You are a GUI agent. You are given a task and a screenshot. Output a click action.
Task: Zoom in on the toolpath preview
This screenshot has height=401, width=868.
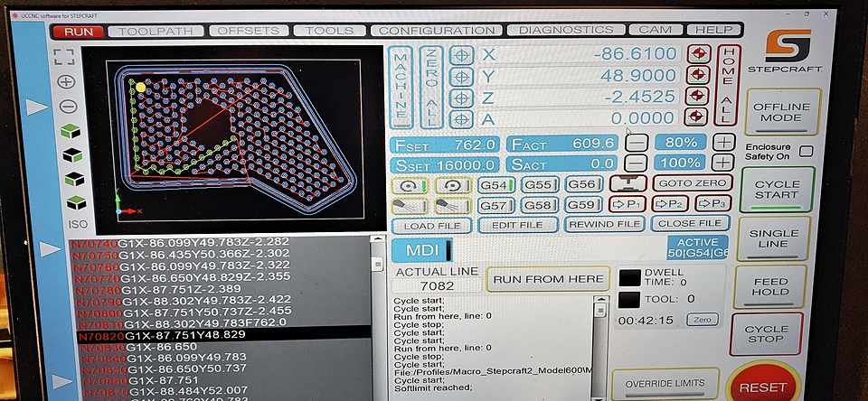pos(66,82)
